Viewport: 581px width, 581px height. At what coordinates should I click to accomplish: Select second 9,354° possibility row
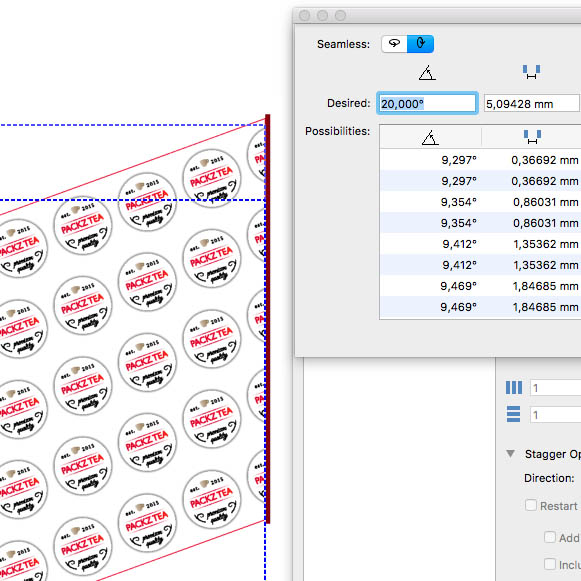pos(480,223)
